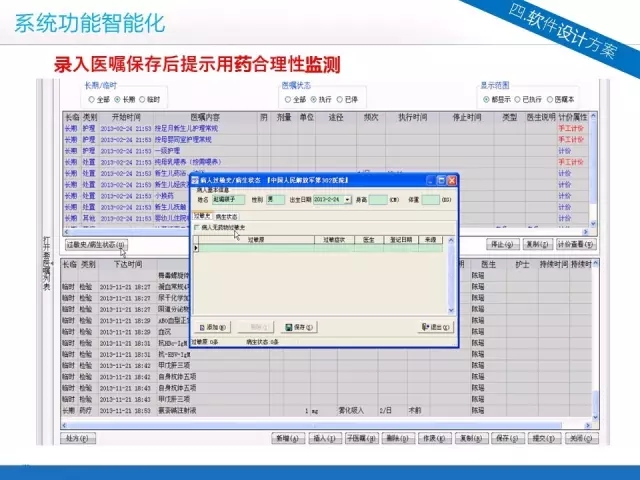
Task: Check the 病人无药物过敏史 checkbox
Action: click(197, 227)
